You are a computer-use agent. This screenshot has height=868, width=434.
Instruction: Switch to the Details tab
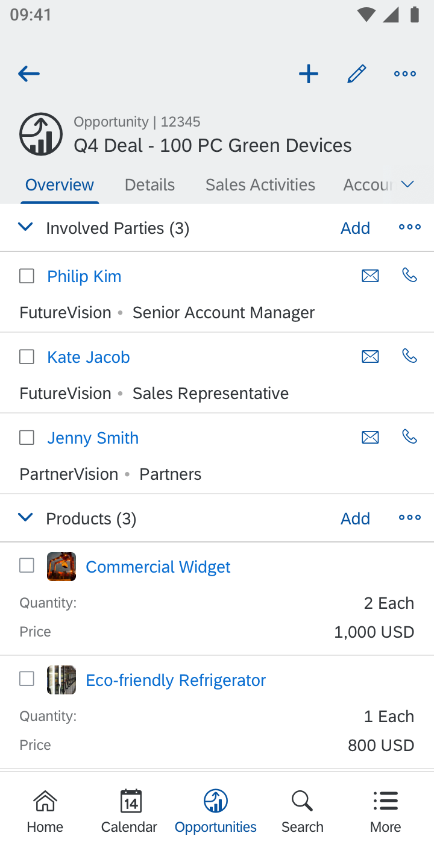click(149, 184)
